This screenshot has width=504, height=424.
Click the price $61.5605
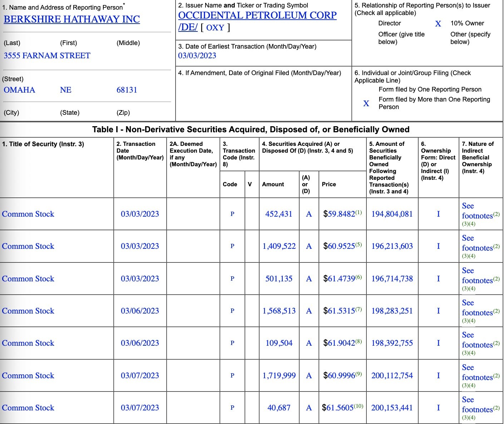coord(338,408)
